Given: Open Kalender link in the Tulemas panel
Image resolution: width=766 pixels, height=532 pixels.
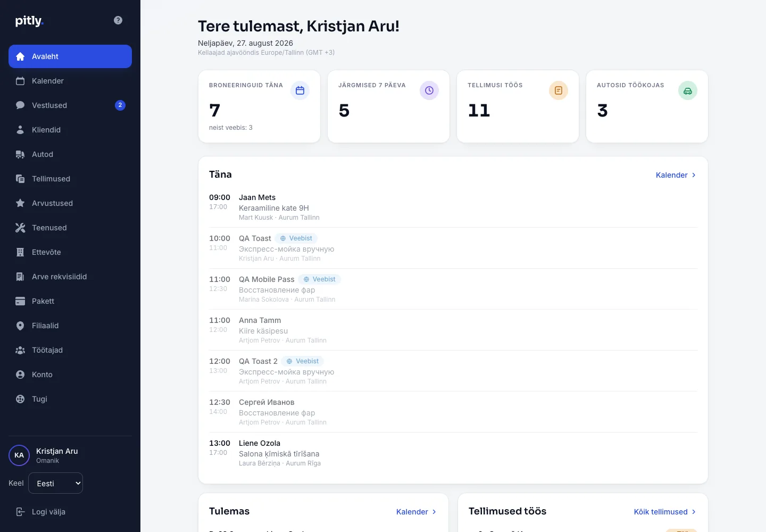Looking at the screenshot, I should (x=417, y=512).
